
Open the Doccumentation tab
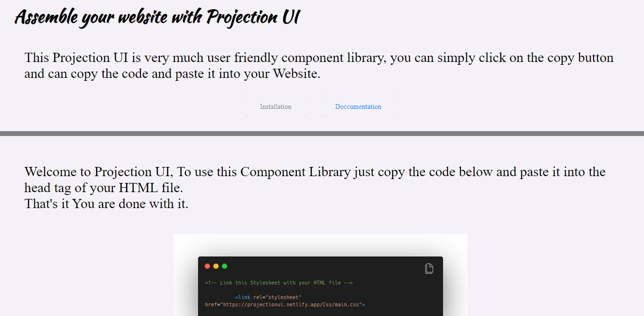click(358, 106)
